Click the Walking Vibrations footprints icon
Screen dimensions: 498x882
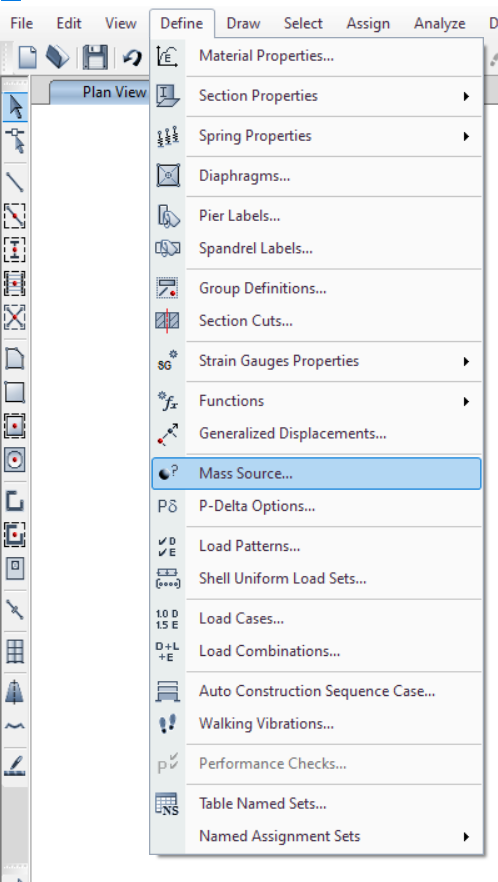pos(168,723)
